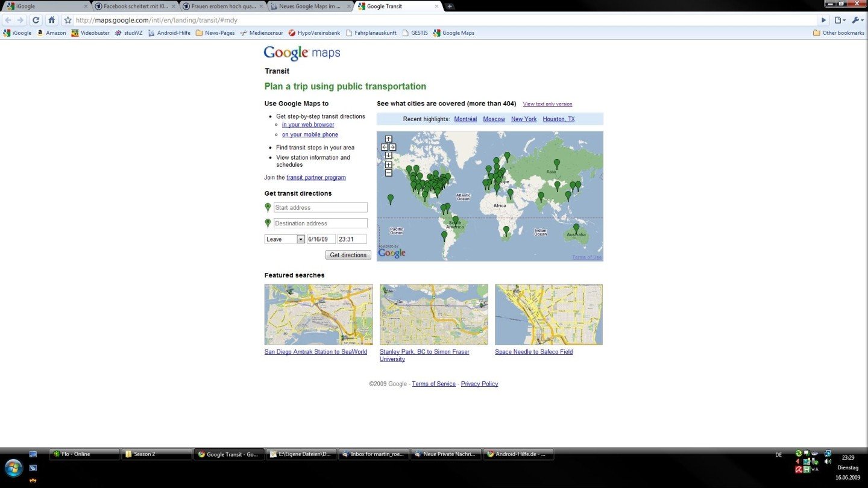Screen dimensions: 868x488
Task: Open the Leave/Arrive dropdown
Action: pyautogui.click(x=285, y=239)
